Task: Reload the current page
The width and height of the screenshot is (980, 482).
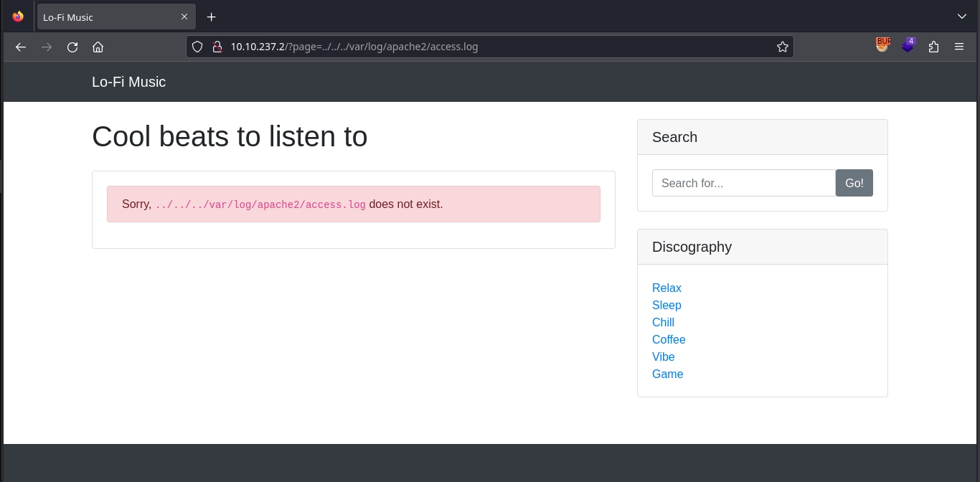Action: point(72,47)
